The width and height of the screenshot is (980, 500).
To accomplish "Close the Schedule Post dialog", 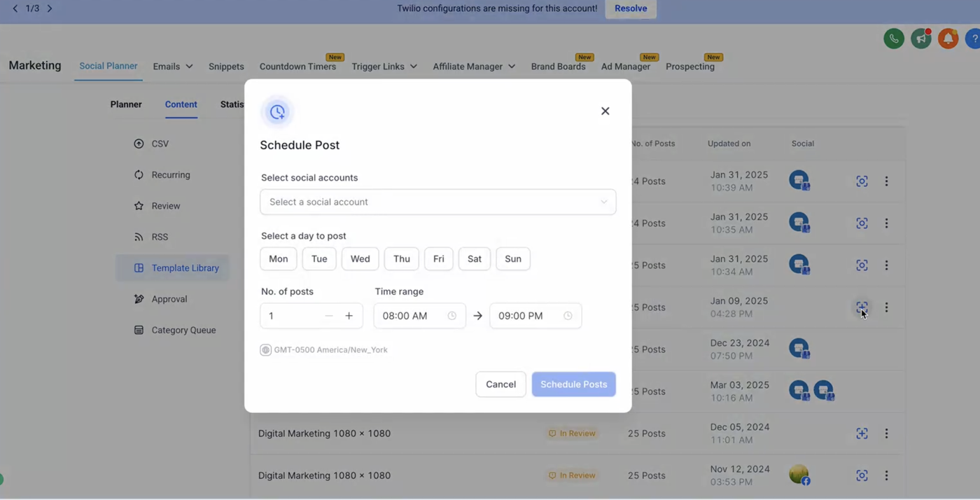I will [605, 111].
